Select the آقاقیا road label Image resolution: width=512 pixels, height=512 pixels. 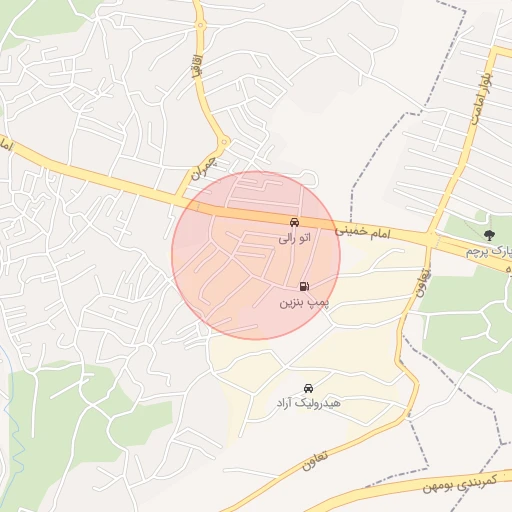coord(197,66)
